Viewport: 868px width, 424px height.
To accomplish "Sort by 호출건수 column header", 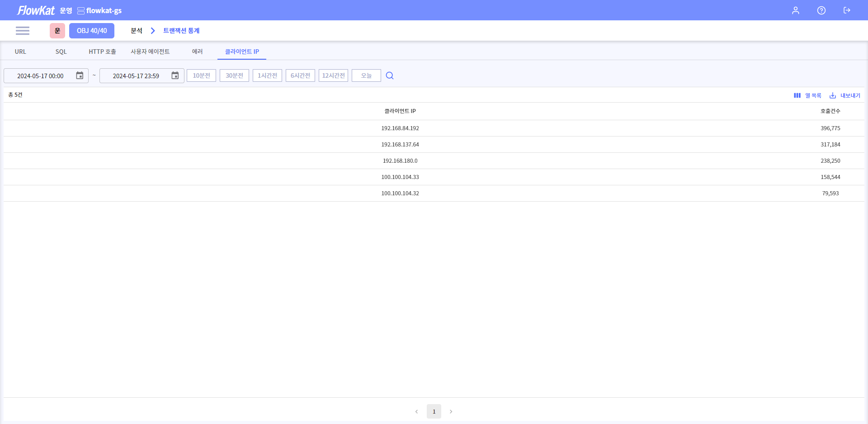I will point(830,111).
